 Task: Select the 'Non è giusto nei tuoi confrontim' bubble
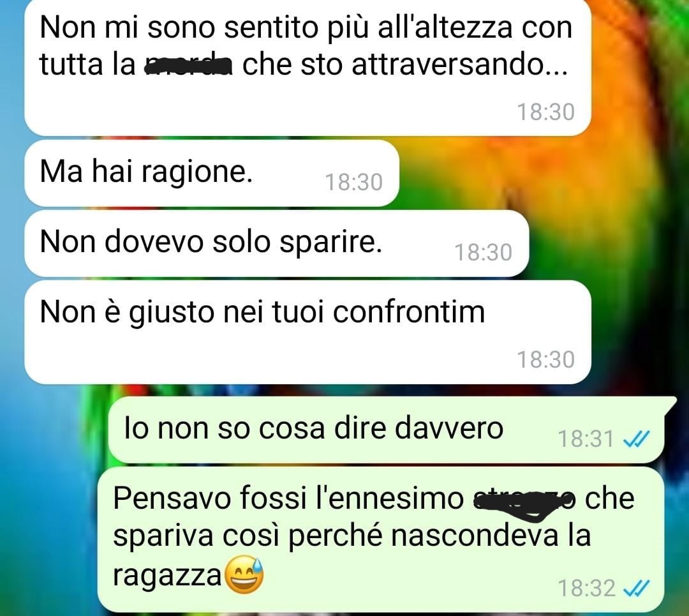307,333
